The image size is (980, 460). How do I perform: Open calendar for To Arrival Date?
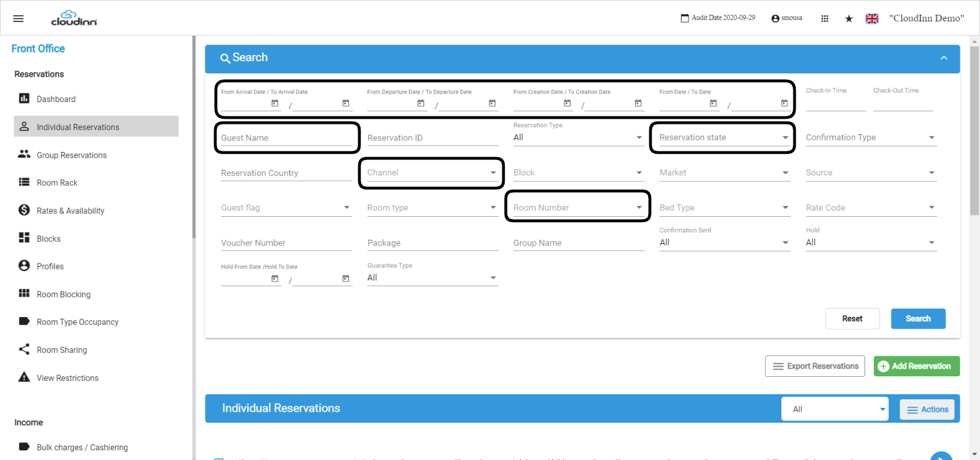pos(346,103)
